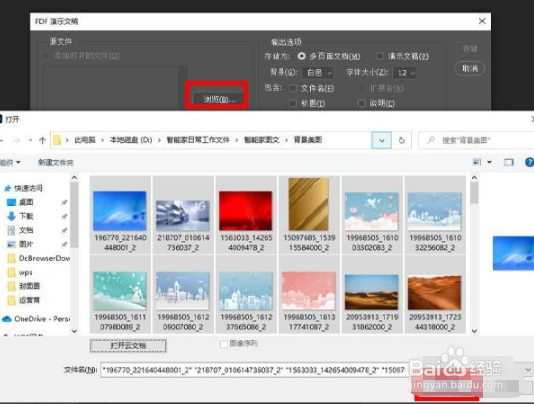Toggle the preview pane icon
Screen dimensions: 534x404
coord(508,162)
